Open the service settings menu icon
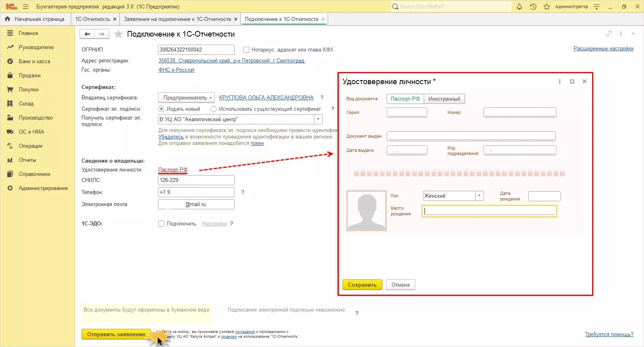This screenshot has height=347, width=644. 597,6
